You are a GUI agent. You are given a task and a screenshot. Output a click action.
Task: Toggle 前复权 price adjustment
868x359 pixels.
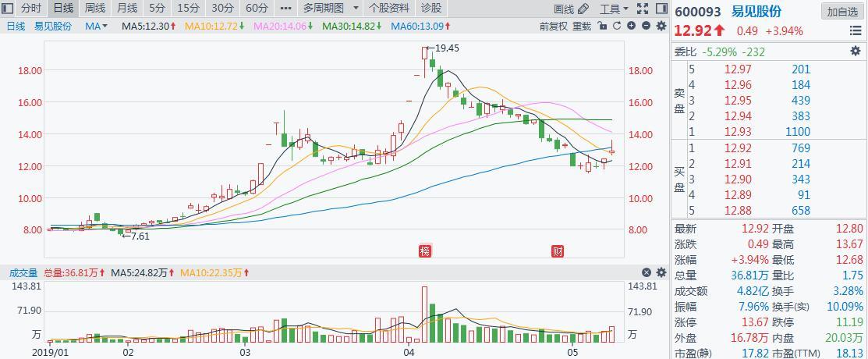click(x=553, y=26)
